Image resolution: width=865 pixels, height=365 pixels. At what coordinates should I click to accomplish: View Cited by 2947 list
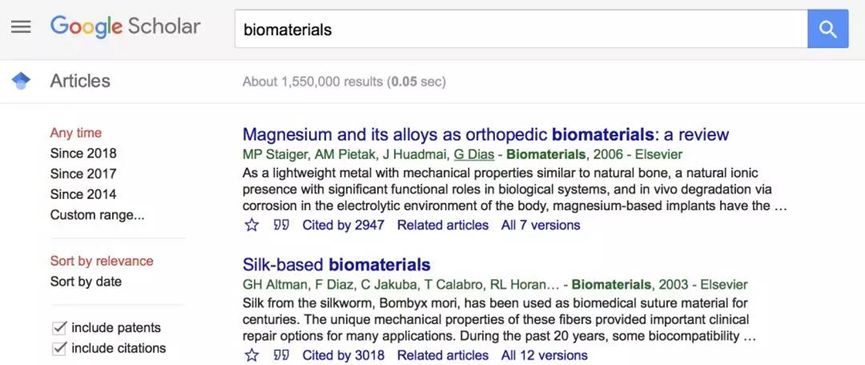343,225
